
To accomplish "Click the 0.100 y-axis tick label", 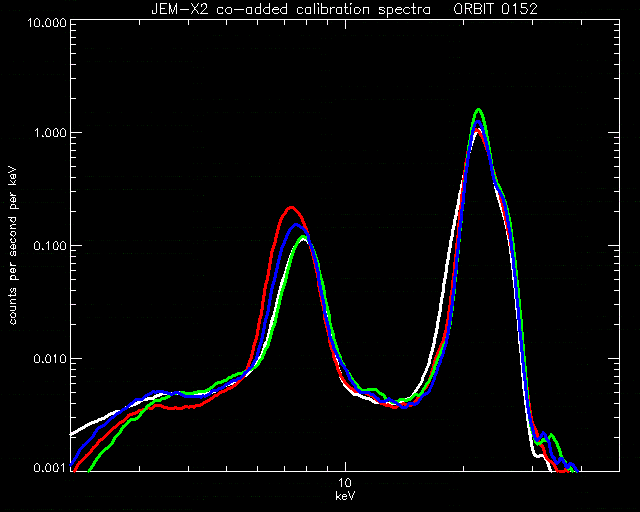I will pos(50,245).
